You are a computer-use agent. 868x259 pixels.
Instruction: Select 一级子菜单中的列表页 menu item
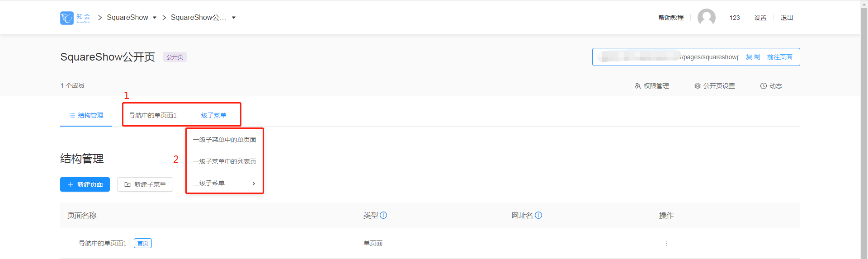coord(225,161)
